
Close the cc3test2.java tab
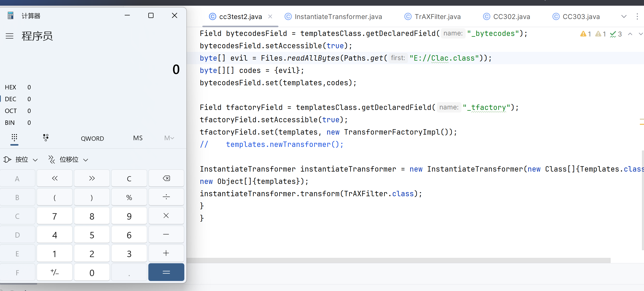pos(270,16)
